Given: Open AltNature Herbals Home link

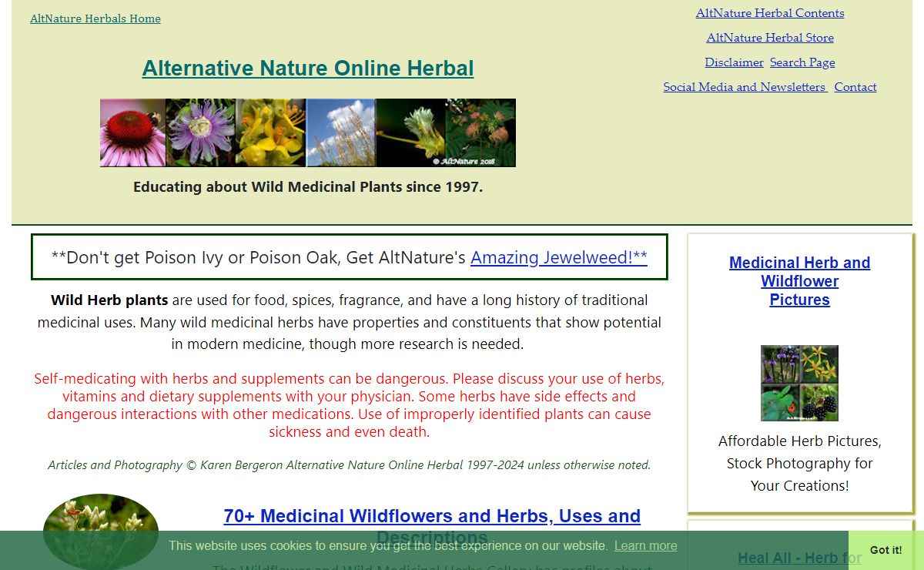Looking at the screenshot, I should tap(95, 18).
